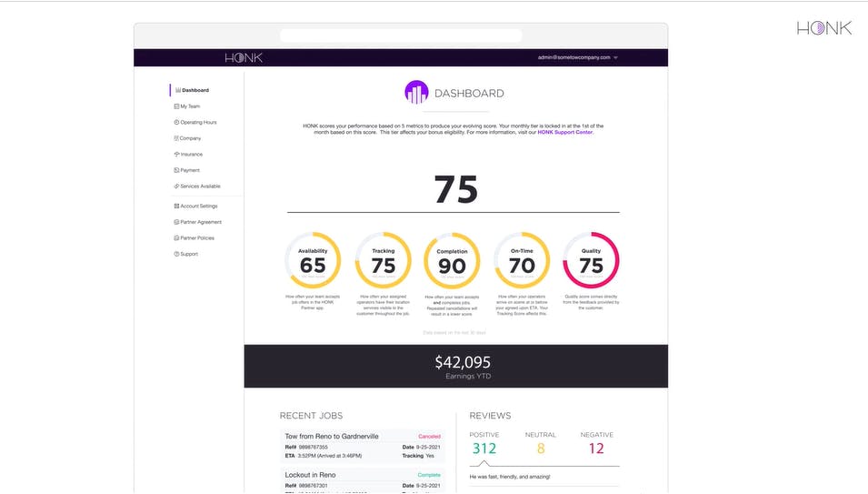Select the Payment sidebar entry
868x494 pixels.
[x=189, y=170]
